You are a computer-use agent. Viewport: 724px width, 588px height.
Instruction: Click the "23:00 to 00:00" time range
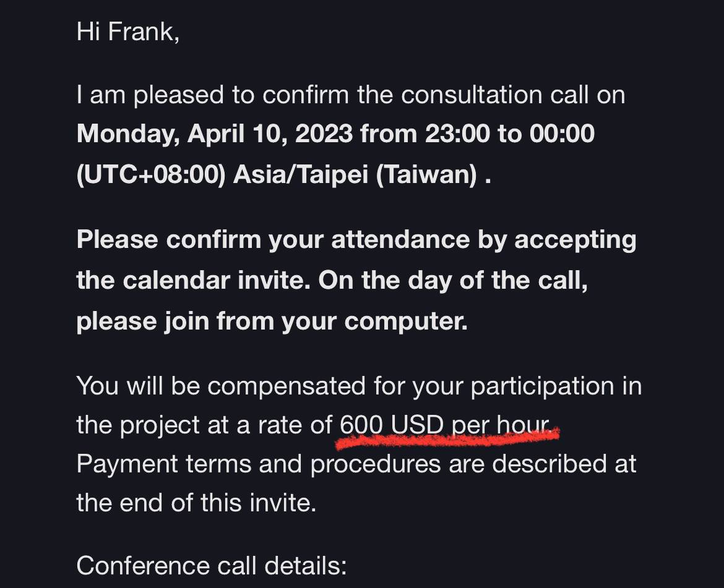pyautogui.click(x=510, y=134)
